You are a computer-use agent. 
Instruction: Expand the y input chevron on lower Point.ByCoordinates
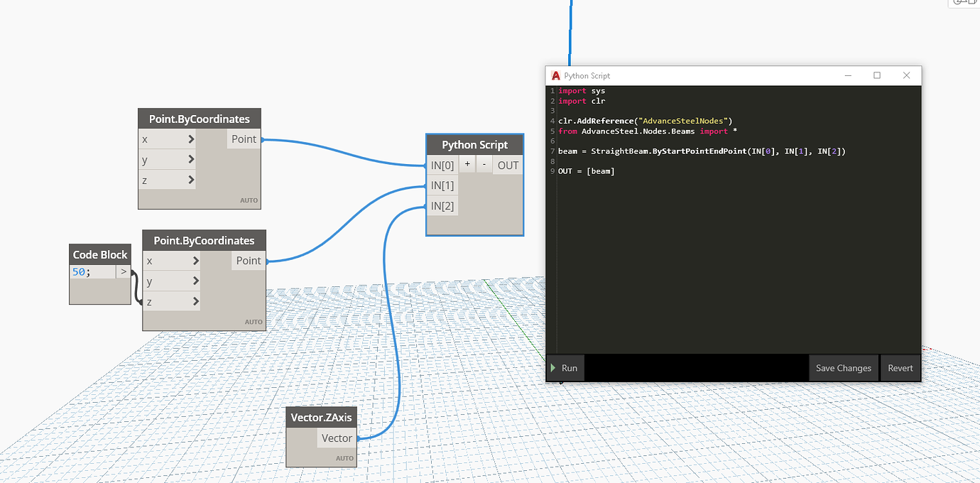(x=195, y=281)
